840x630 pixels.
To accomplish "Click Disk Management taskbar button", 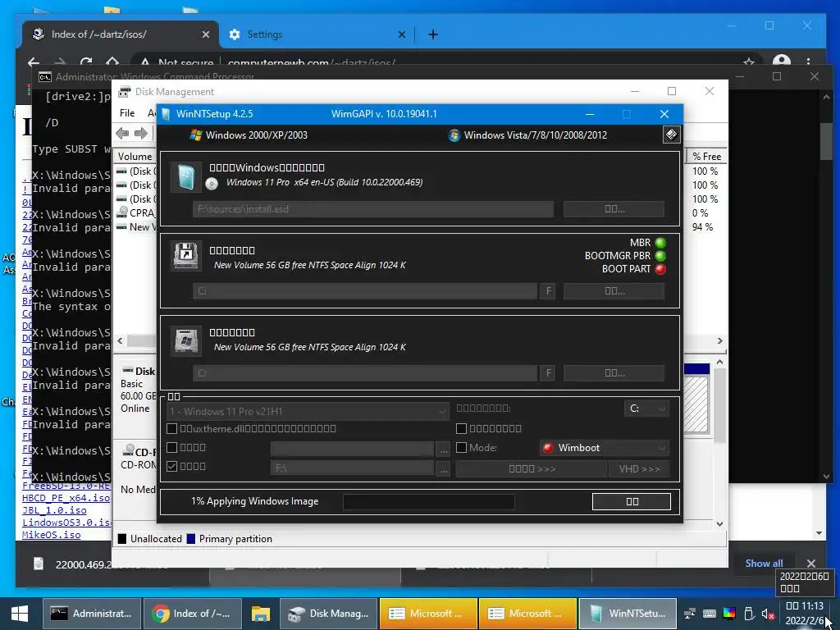I will pyautogui.click(x=329, y=614).
